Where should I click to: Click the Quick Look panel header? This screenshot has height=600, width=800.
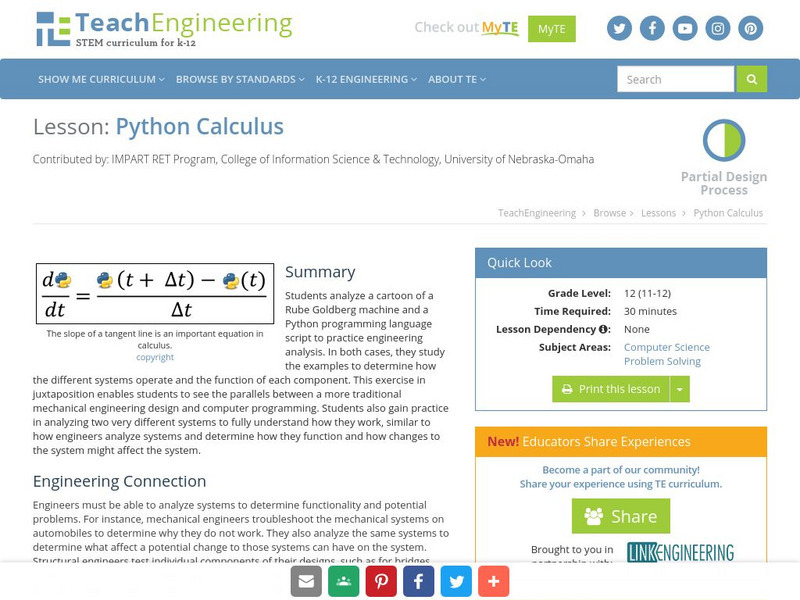[x=621, y=263]
